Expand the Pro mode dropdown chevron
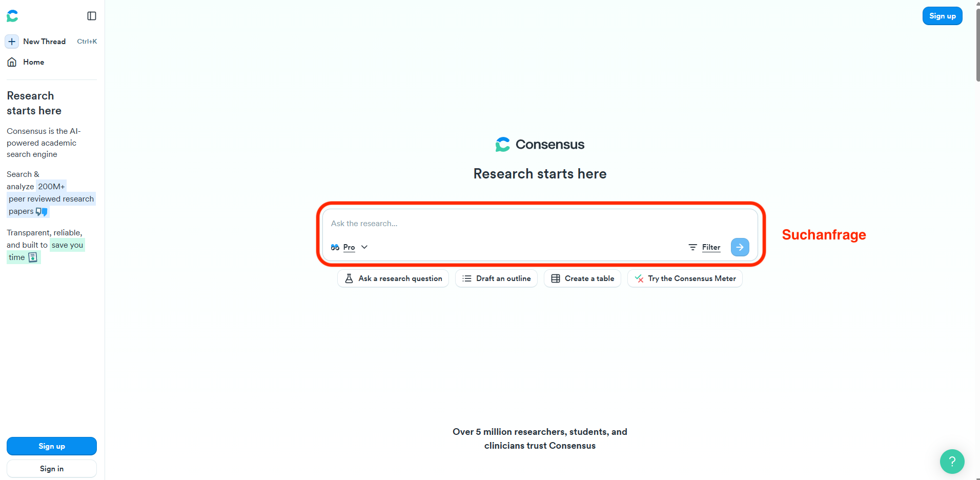Screen dimensions: 980x480 click(x=364, y=247)
